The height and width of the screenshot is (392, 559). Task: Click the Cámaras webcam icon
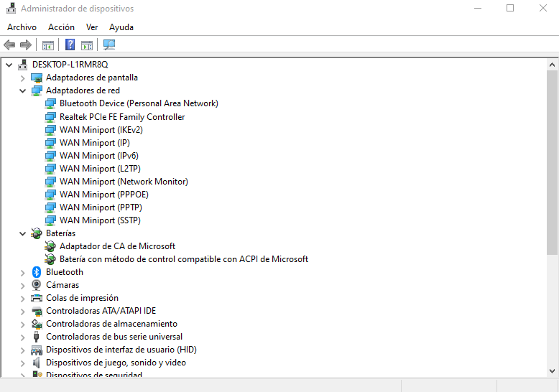37,285
